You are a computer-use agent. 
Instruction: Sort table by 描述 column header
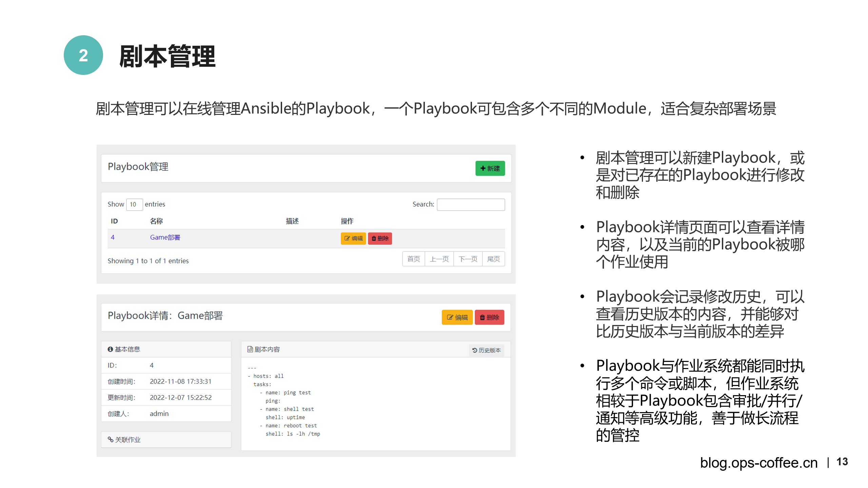(292, 221)
